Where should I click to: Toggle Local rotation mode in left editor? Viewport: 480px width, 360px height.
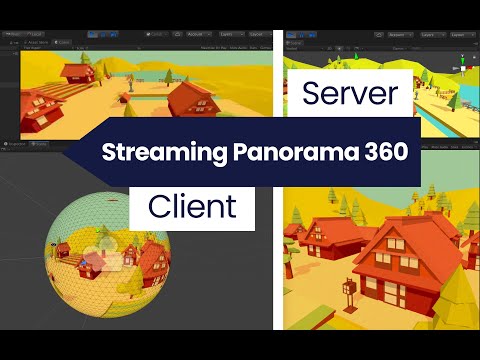click(x=34, y=34)
